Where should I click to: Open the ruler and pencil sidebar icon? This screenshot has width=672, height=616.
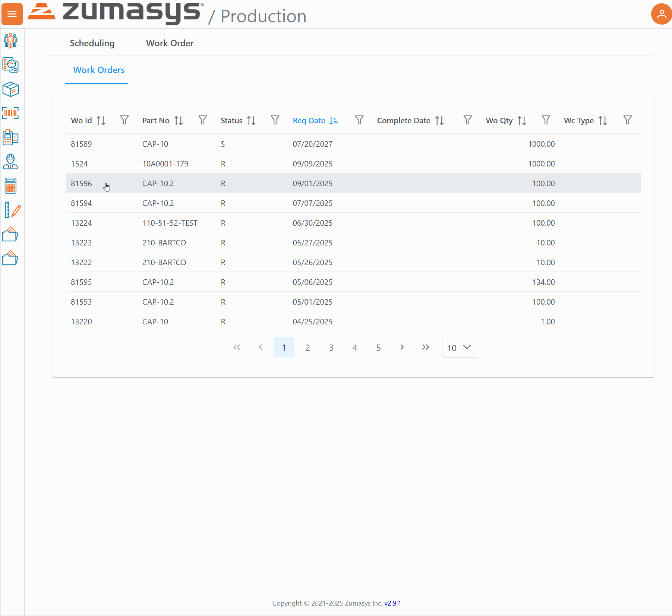pos(12,210)
